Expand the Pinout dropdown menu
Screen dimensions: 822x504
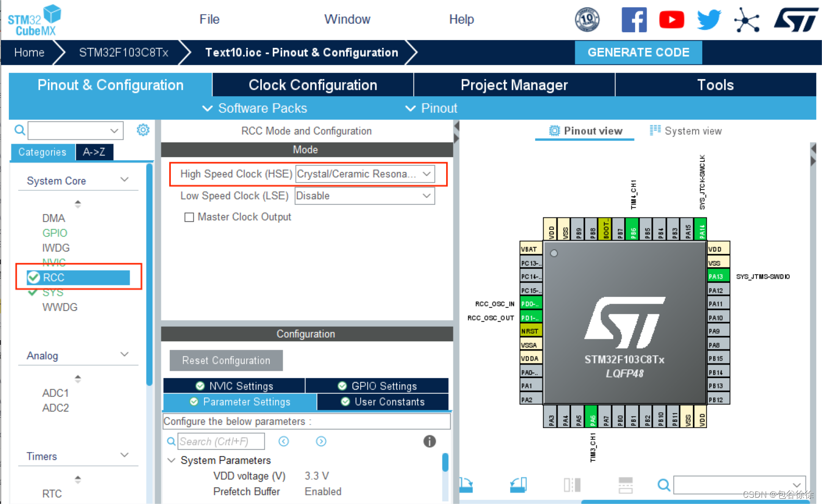click(431, 108)
